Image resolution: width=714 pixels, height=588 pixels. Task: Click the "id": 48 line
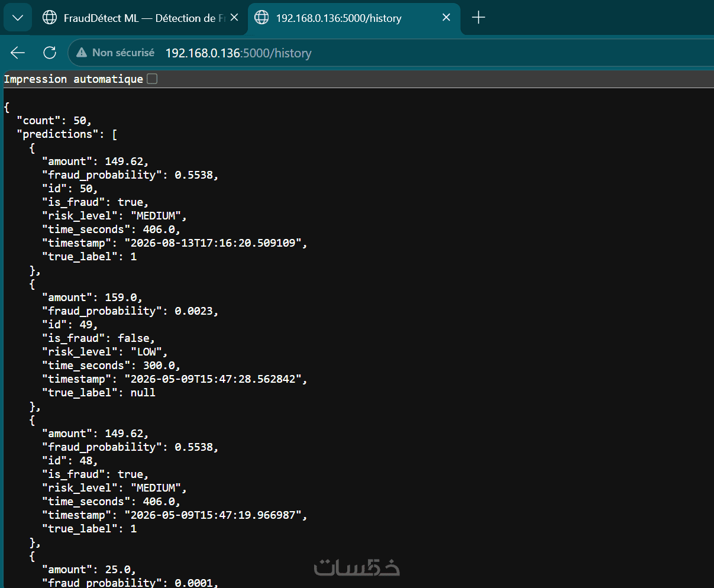[70, 460]
